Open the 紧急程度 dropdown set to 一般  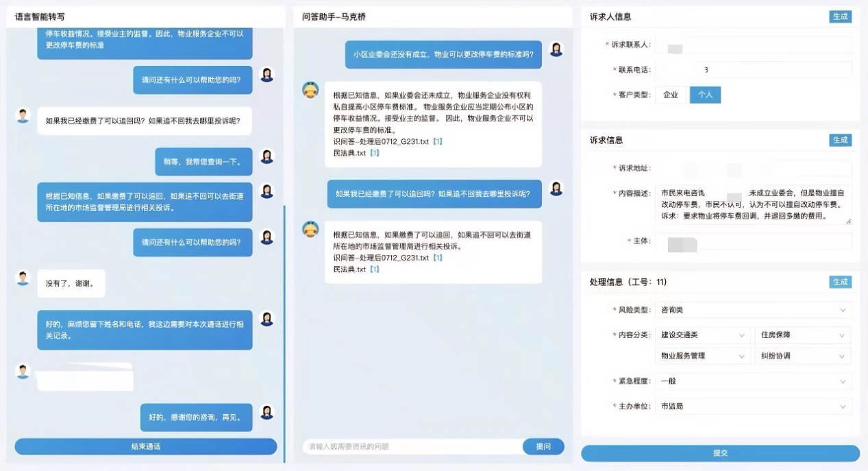(754, 381)
